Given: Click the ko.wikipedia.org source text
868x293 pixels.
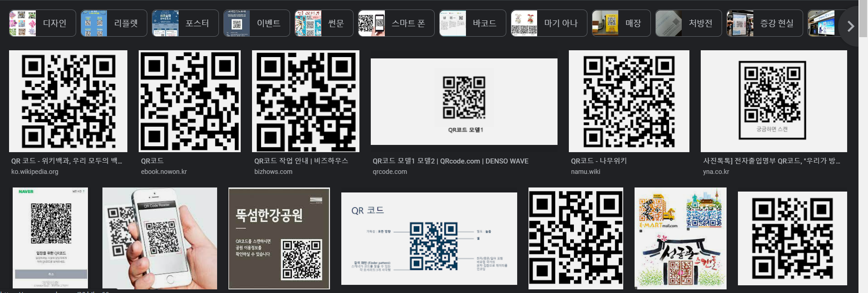Looking at the screenshot, I should pyautogui.click(x=35, y=172).
